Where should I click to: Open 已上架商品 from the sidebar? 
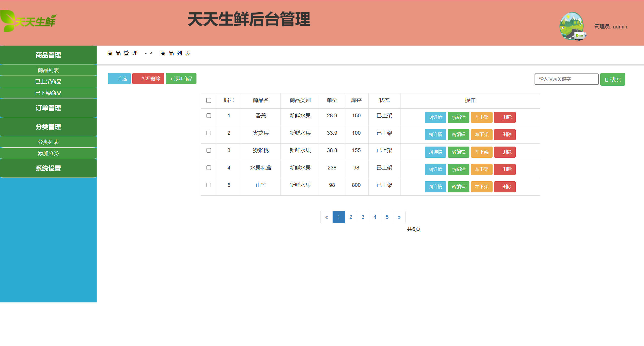tap(48, 81)
